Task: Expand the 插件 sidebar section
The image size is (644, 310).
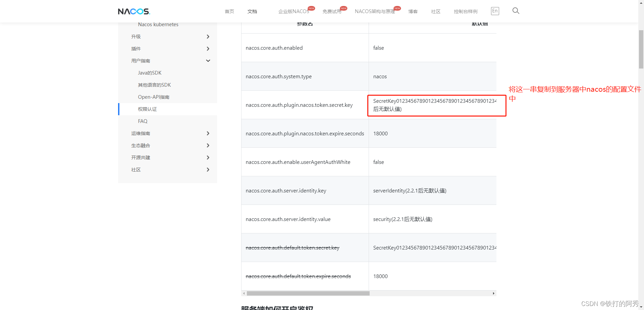Action: click(208, 49)
